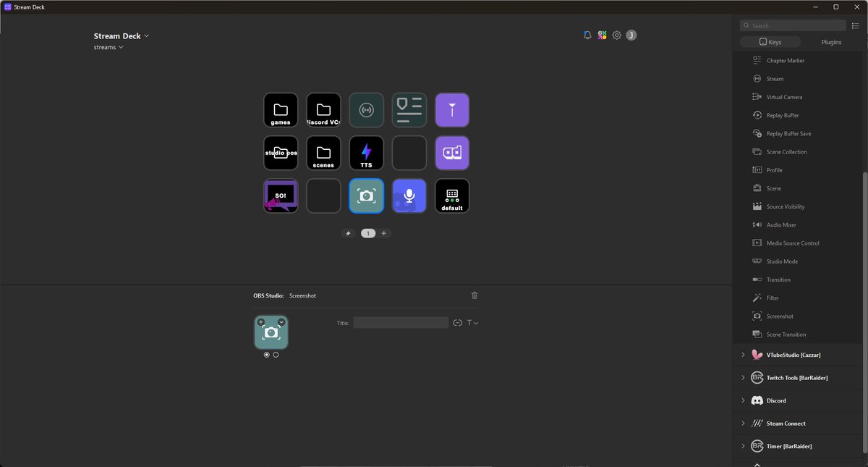Click inside the Title input field
The width and height of the screenshot is (868, 467).
pos(401,322)
